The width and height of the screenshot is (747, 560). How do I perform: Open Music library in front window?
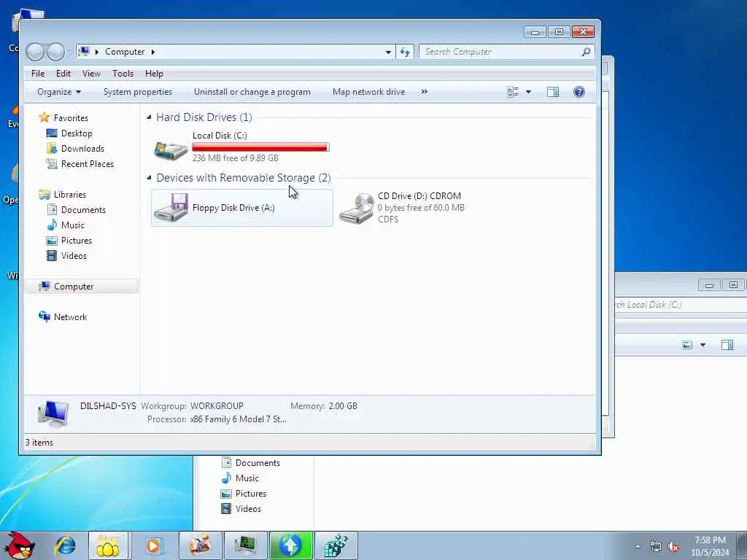(x=72, y=225)
